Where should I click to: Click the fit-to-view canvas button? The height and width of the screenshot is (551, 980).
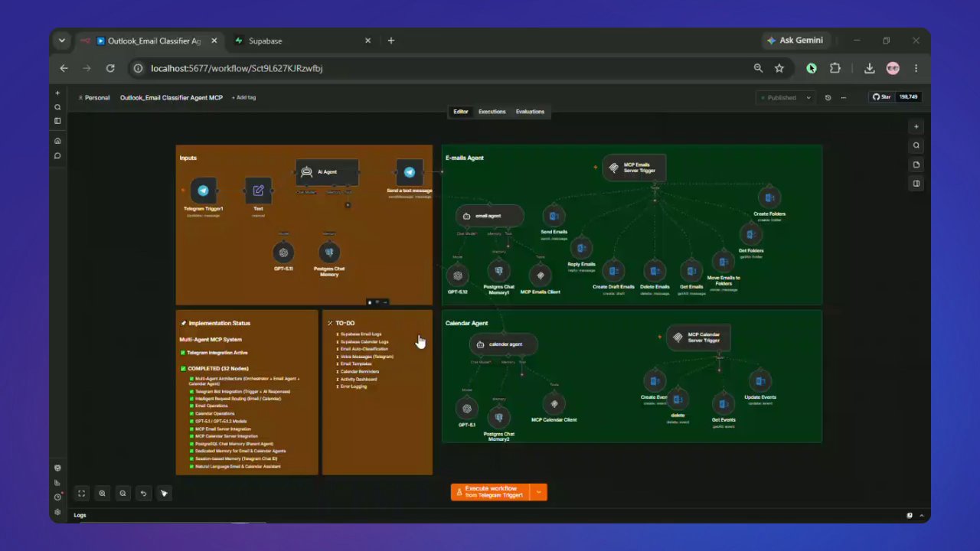pos(81,494)
